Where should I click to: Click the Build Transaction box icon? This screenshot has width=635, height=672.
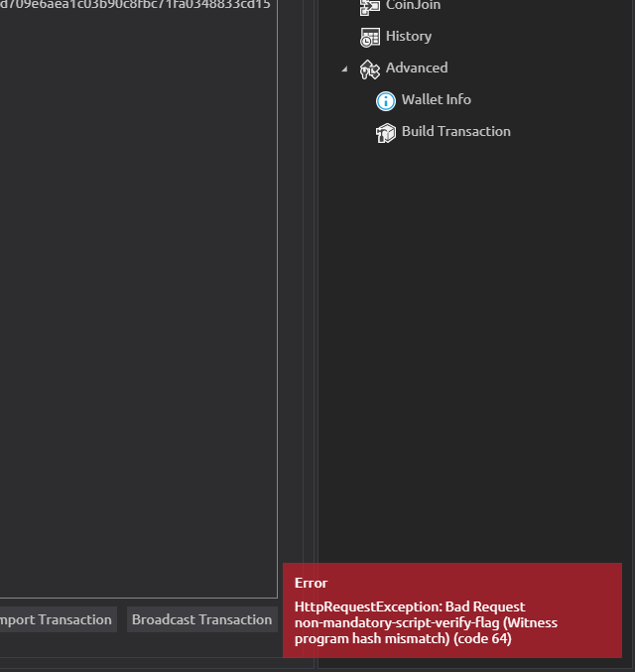point(386,133)
